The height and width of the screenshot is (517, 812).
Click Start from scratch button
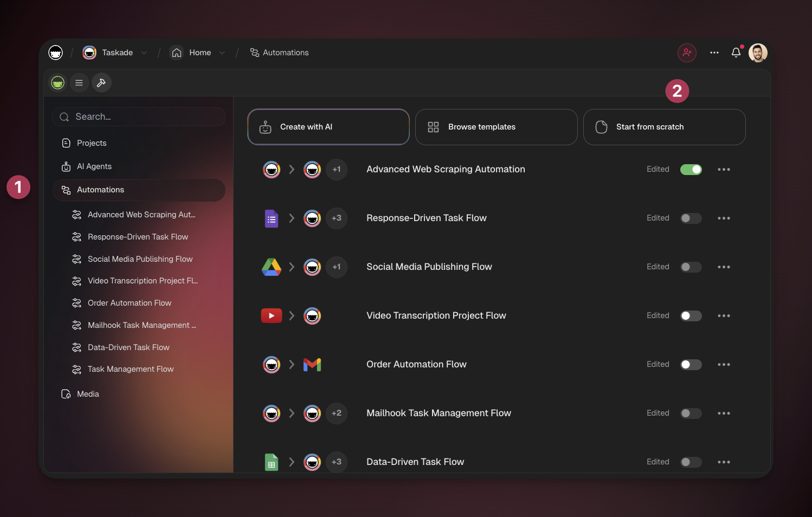(664, 127)
